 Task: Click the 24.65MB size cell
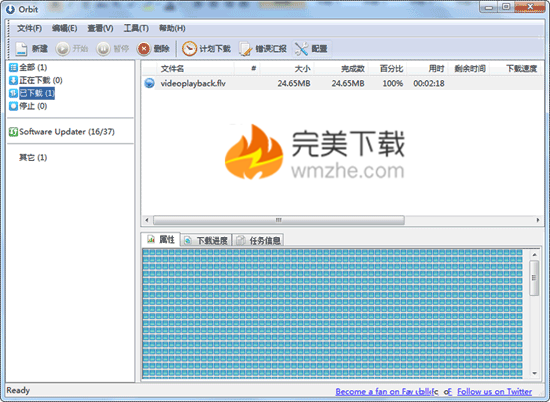(294, 83)
